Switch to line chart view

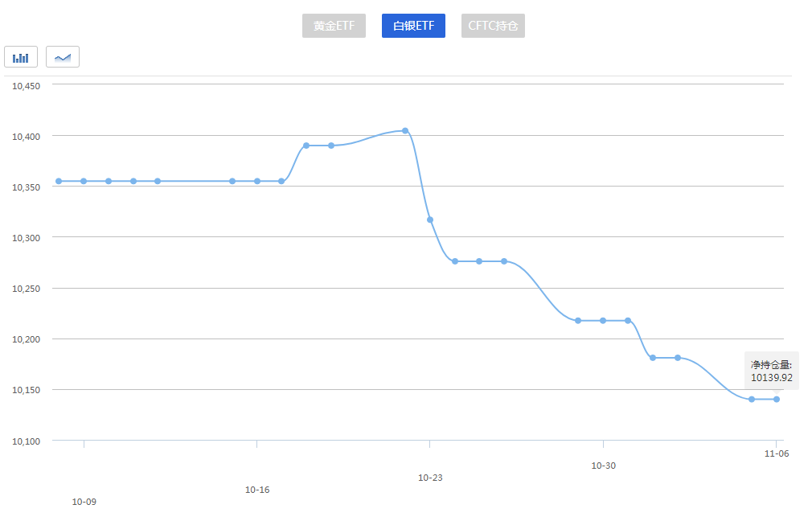63,57
